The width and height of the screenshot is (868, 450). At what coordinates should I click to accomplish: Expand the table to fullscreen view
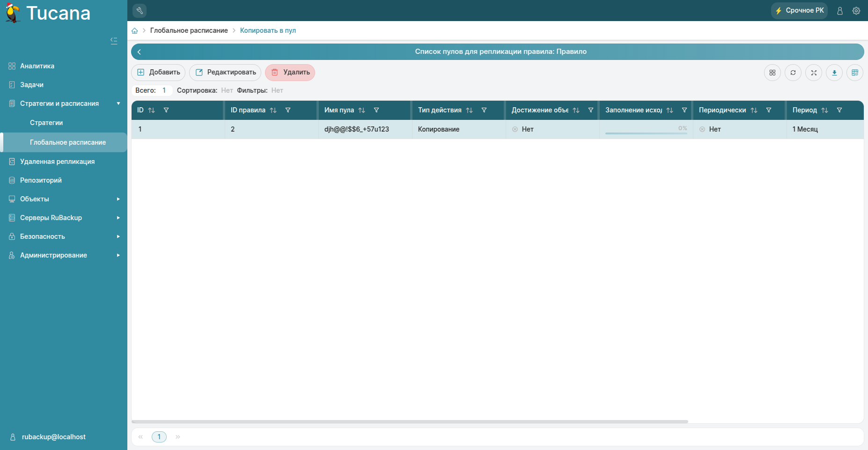point(814,73)
